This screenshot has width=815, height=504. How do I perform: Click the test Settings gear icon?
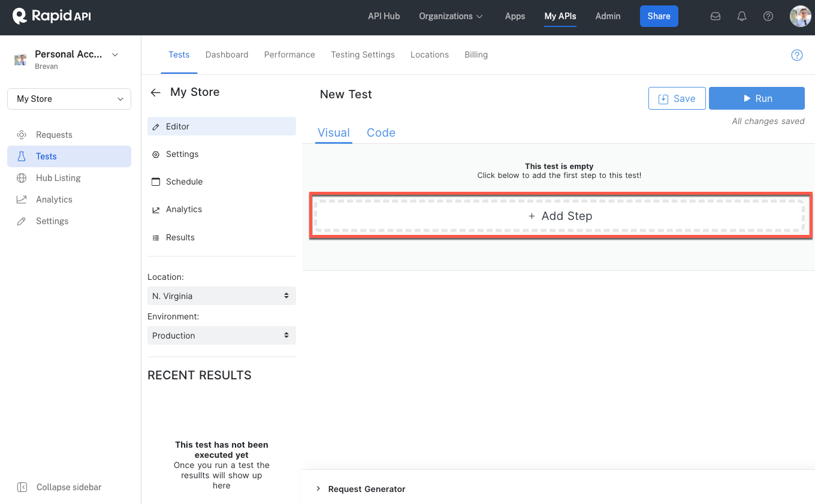(x=156, y=155)
